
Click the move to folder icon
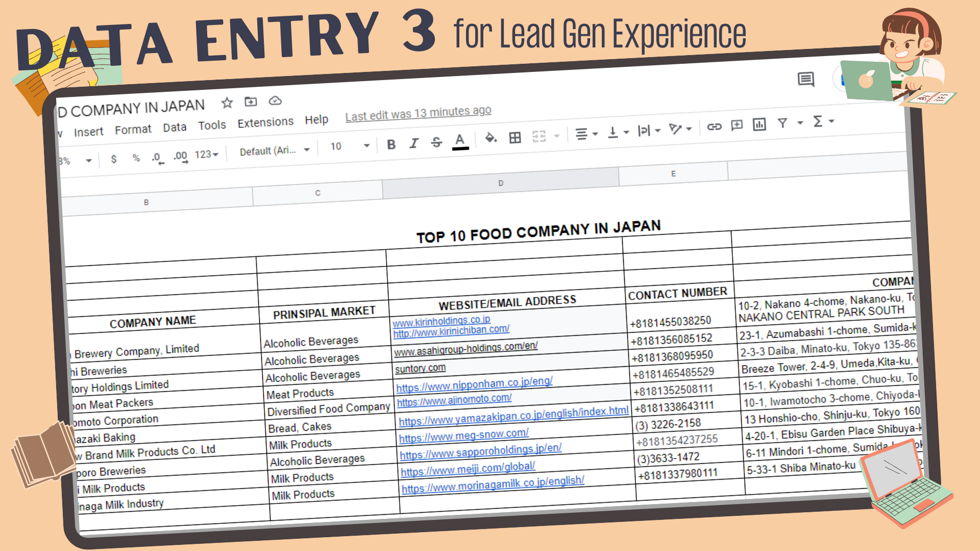251,102
